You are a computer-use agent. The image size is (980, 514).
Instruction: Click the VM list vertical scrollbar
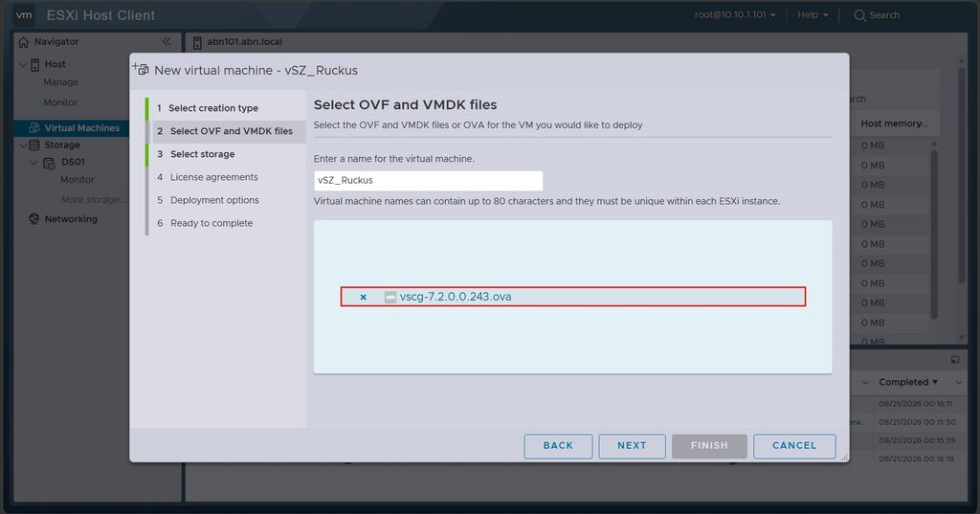(934, 235)
